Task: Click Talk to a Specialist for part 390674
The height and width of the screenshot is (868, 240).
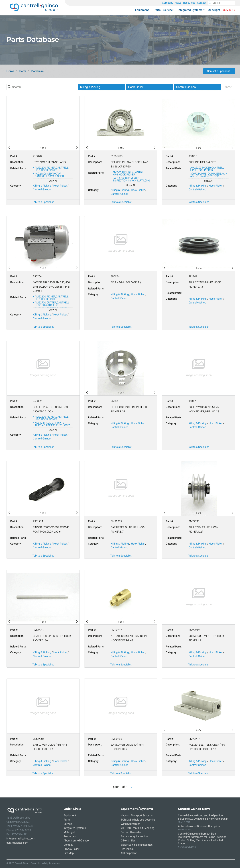Action: coord(121,327)
